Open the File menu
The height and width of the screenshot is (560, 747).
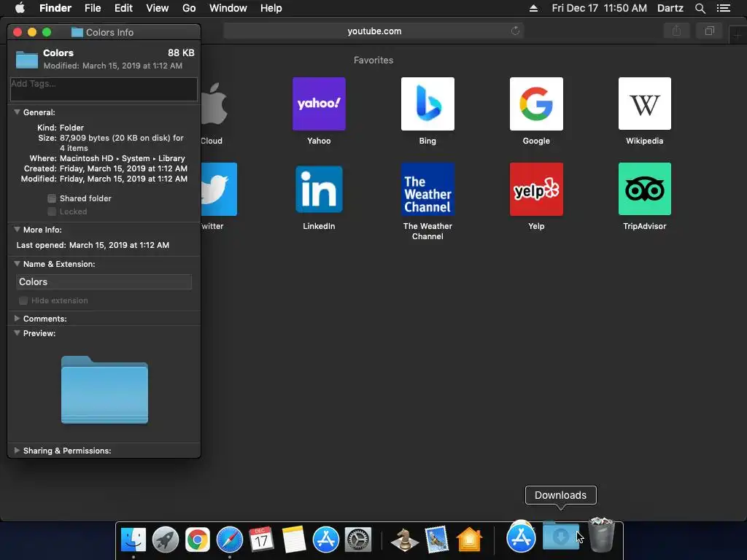pyautogui.click(x=93, y=8)
